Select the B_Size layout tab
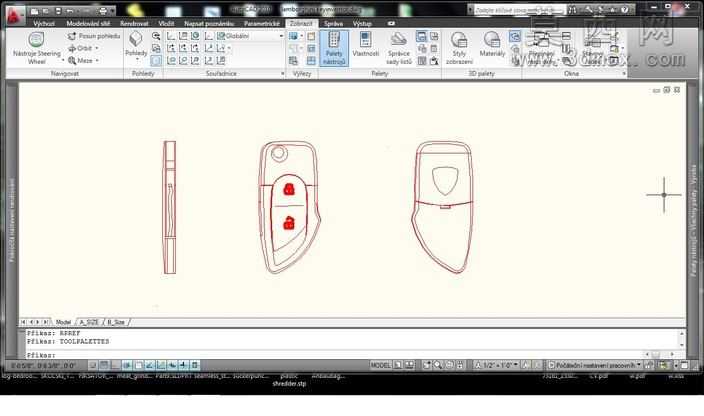This screenshot has width=704, height=416. click(x=116, y=322)
